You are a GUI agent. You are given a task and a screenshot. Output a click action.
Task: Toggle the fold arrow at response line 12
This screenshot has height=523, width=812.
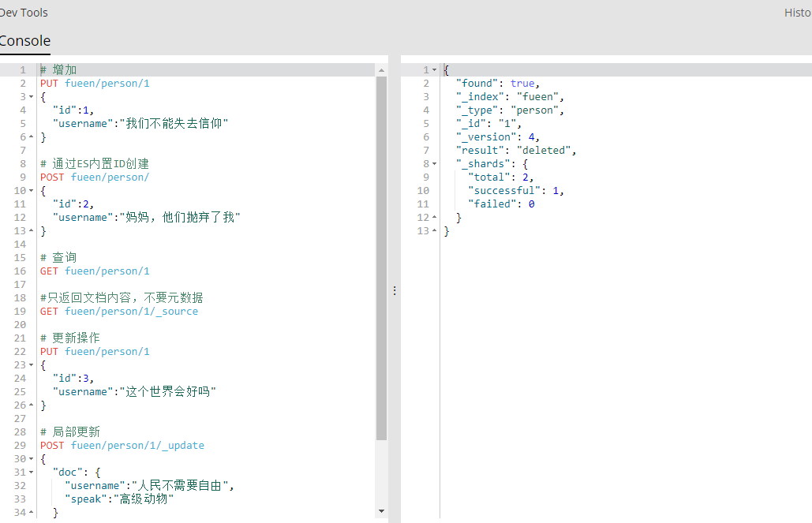pos(435,218)
